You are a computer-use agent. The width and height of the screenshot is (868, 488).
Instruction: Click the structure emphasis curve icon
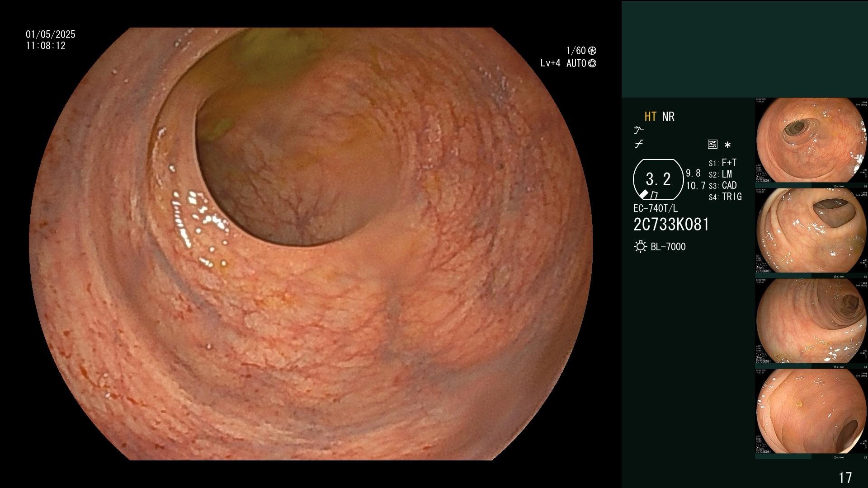point(639,144)
